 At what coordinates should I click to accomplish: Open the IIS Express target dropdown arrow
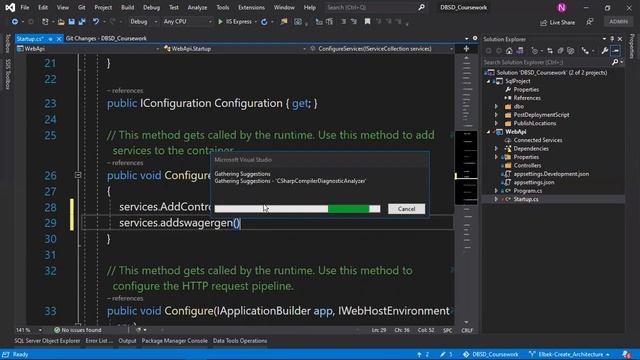tap(256, 22)
